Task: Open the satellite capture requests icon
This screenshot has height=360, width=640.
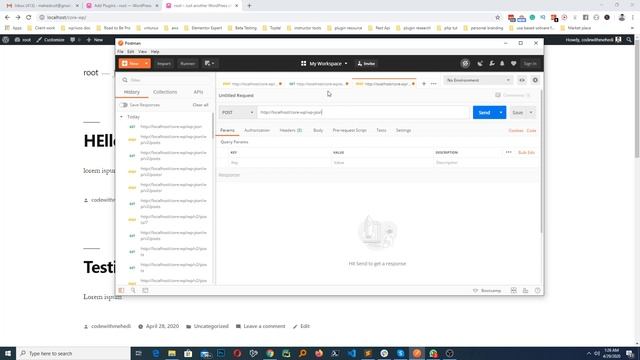Action: point(480,64)
